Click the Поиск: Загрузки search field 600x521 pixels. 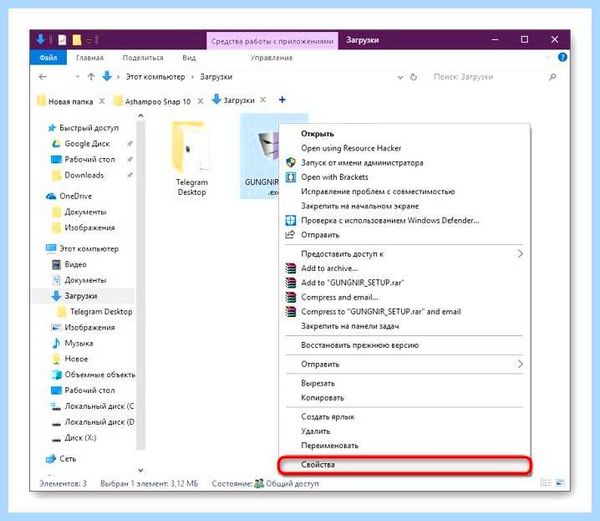pos(487,77)
